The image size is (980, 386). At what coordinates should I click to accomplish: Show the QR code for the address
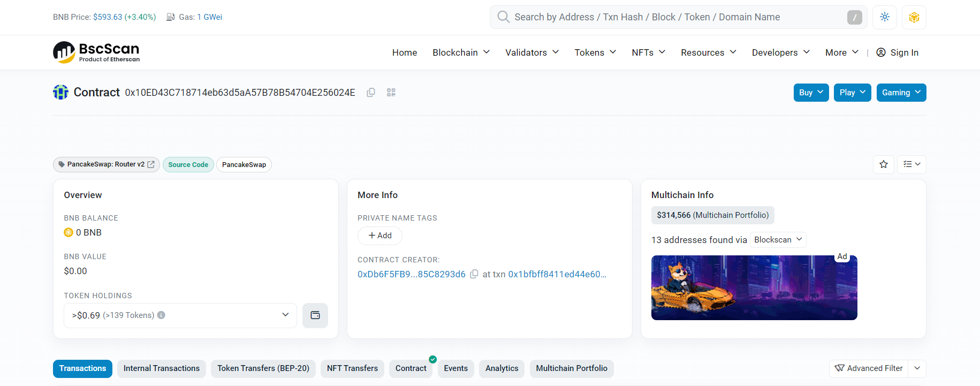click(391, 93)
